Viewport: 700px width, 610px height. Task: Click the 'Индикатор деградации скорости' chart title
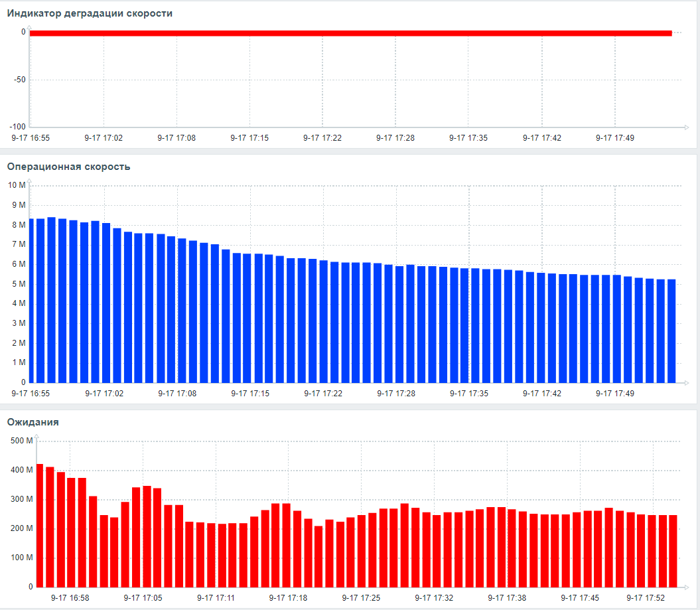(90, 13)
